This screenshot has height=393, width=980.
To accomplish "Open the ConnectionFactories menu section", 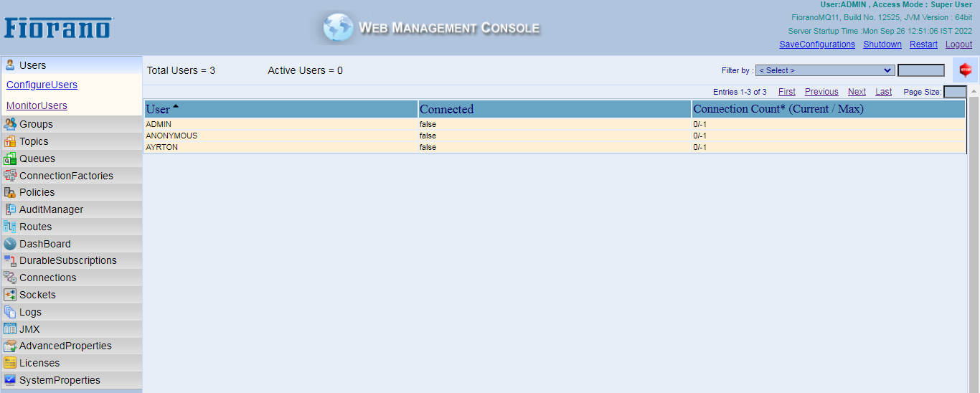I will coord(72,176).
